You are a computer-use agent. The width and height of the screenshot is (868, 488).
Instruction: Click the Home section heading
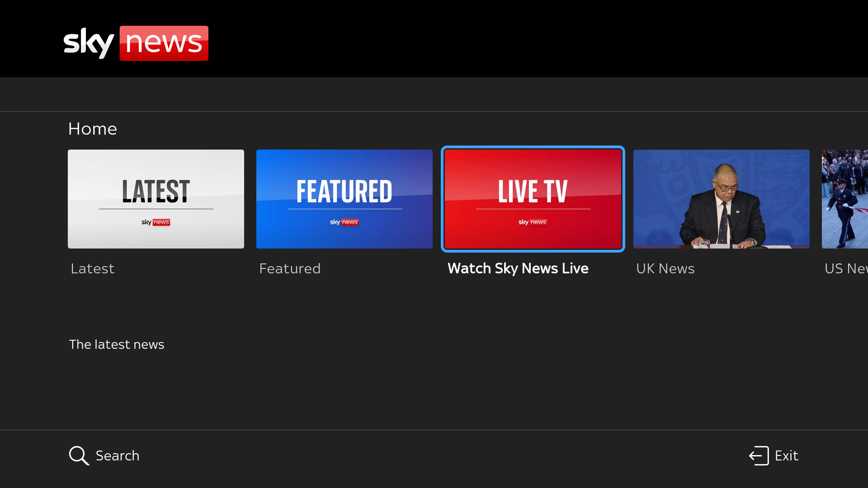tap(92, 129)
